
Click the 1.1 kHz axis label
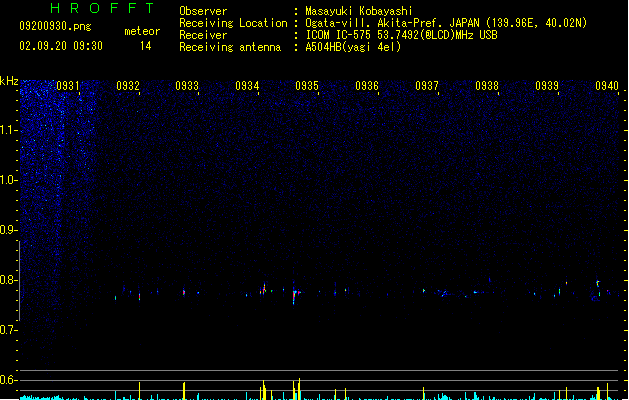tap(9, 130)
